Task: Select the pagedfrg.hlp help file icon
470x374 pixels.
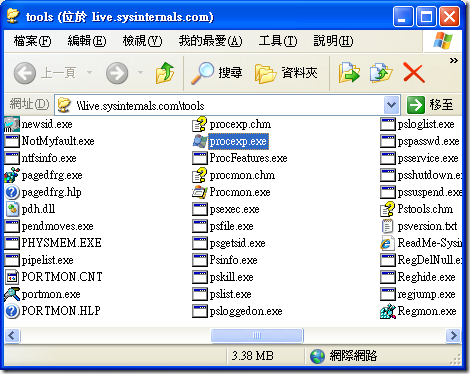Action: click(12, 192)
